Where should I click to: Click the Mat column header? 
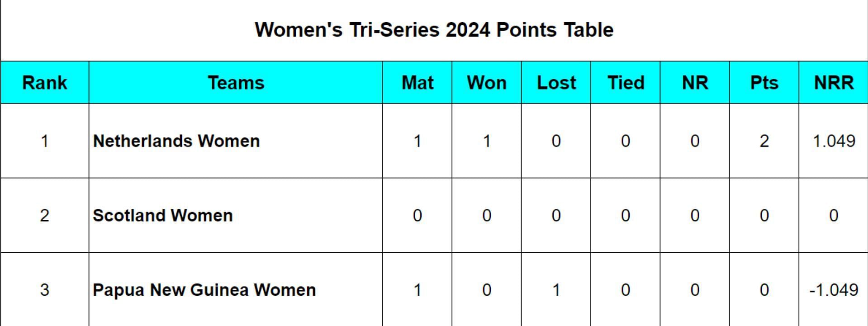click(417, 83)
